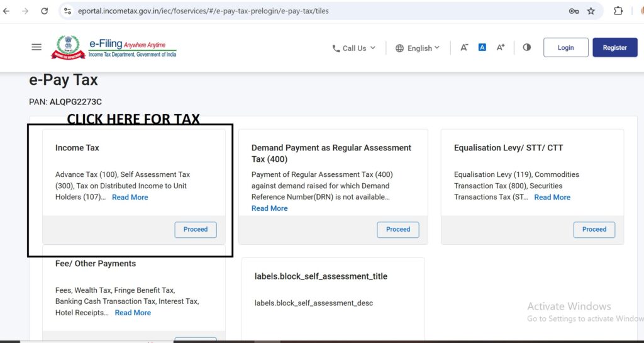Read More on Demand Payment card

[269, 208]
